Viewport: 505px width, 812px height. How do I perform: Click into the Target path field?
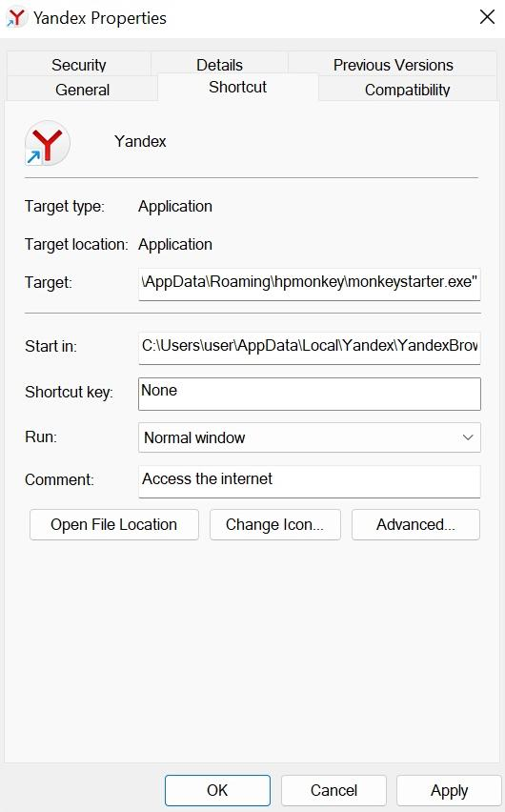pos(310,283)
